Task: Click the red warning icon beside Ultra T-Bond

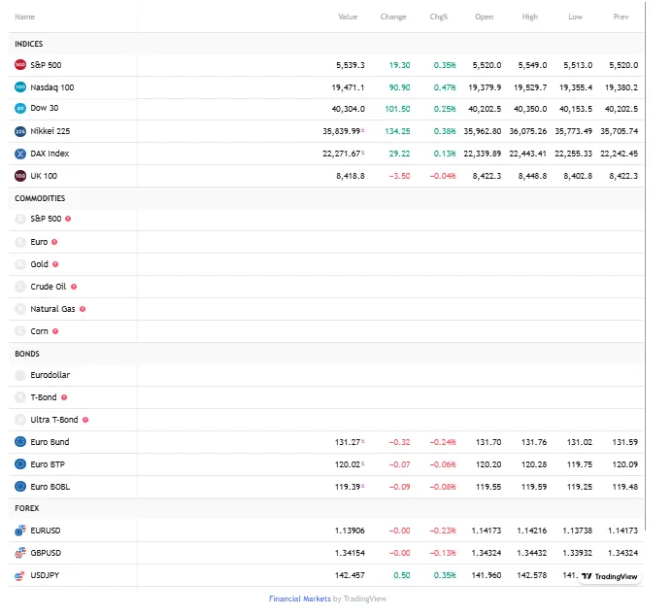Action: click(85, 420)
